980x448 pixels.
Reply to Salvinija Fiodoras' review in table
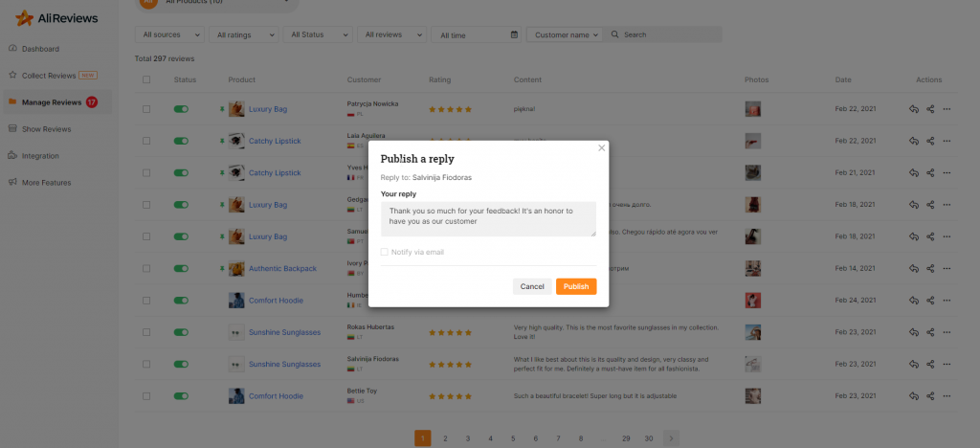[914, 365]
